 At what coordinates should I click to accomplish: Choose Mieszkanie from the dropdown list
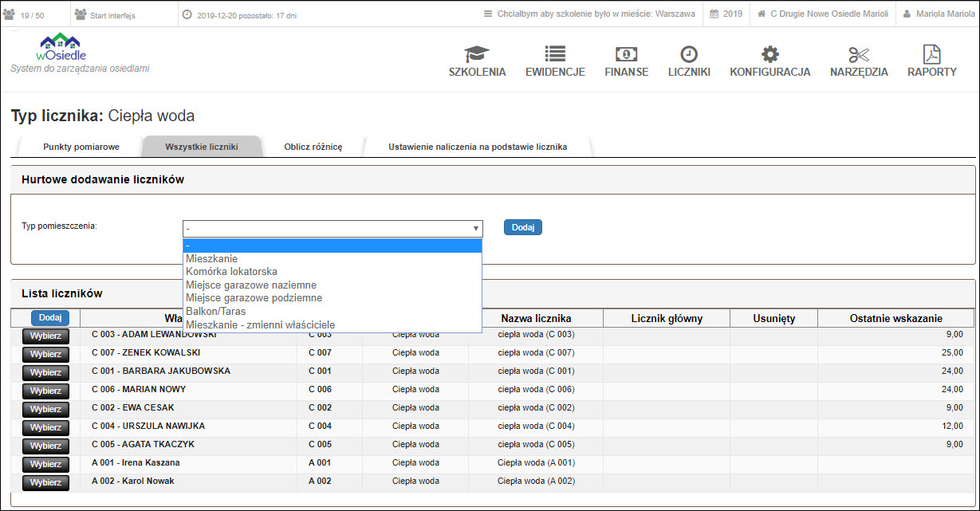333,258
